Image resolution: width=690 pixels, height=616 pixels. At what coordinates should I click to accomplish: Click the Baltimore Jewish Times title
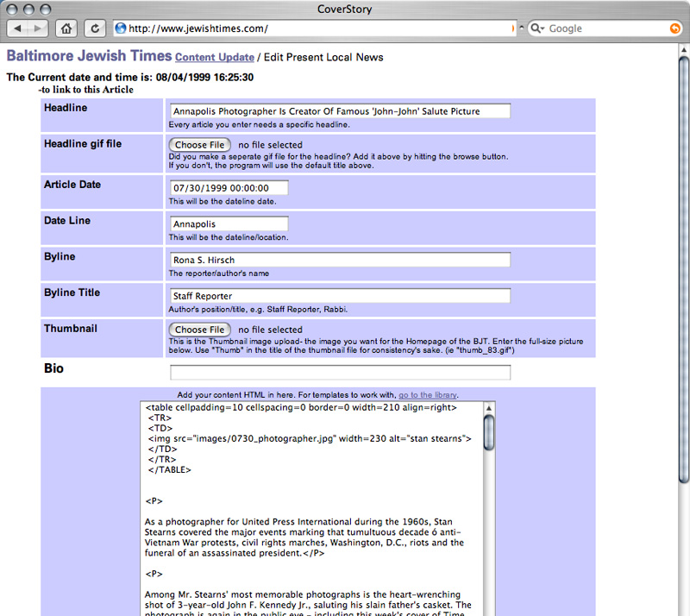[89, 56]
